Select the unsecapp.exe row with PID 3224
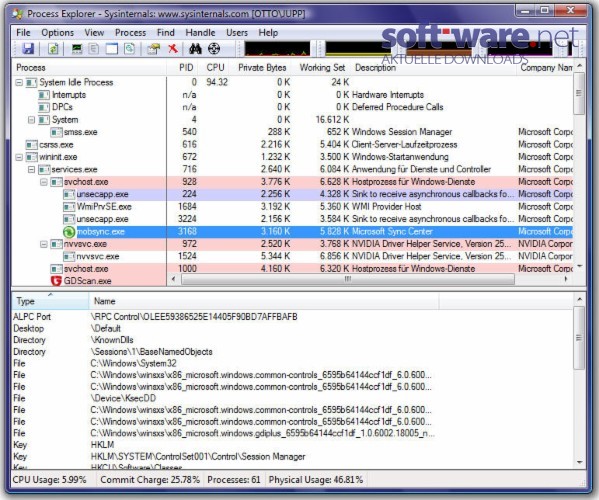 tap(292, 219)
